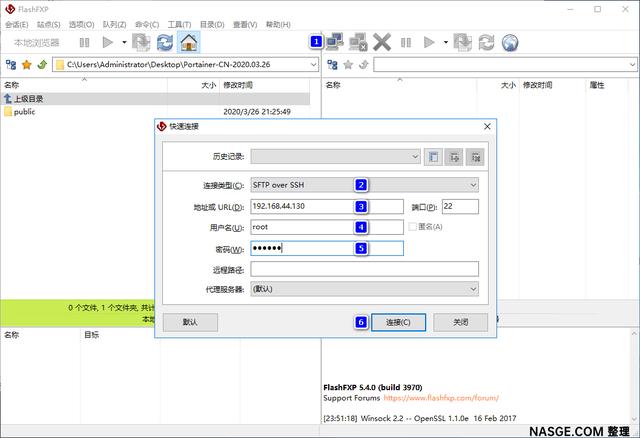The width and height of the screenshot is (640, 438).
Task: Click the third history icon button
Action: (476, 157)
